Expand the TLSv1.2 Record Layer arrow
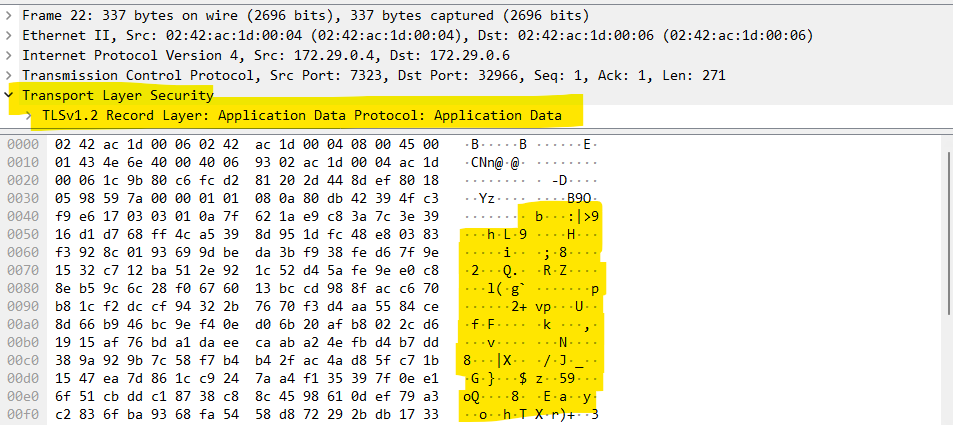Viewport: 953px width, 425px height. click(x=29, y=116)
